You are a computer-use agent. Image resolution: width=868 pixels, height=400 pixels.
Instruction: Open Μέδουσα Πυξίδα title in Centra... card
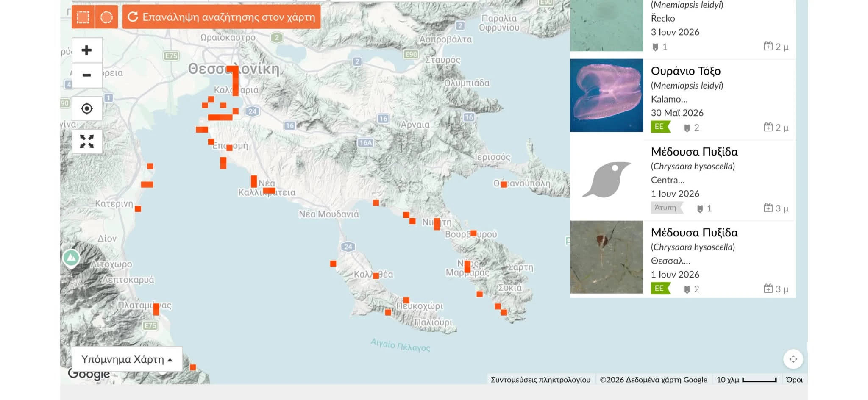(694, 152)
